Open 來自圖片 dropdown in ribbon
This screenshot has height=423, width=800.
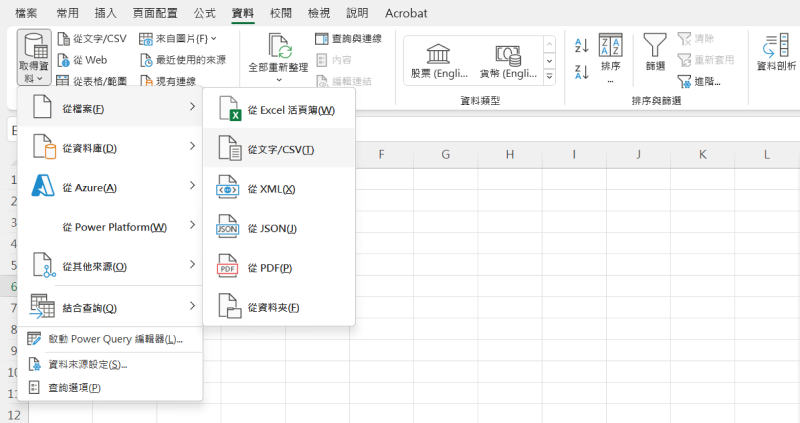[x=178, y=39]
